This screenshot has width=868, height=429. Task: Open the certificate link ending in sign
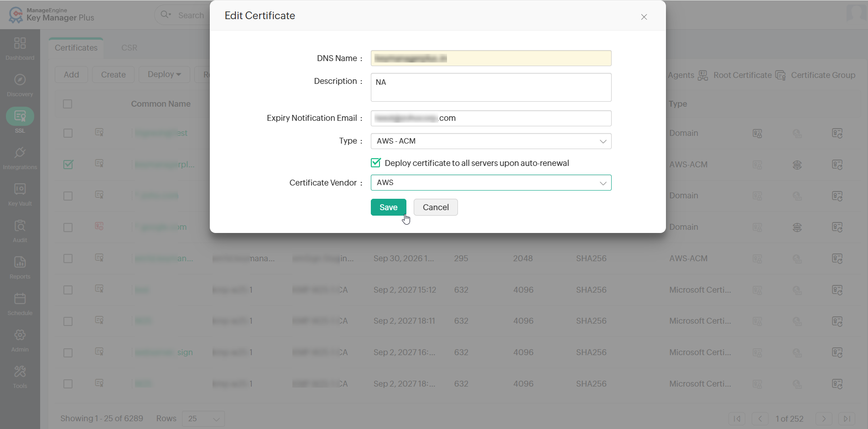[164, 352]
